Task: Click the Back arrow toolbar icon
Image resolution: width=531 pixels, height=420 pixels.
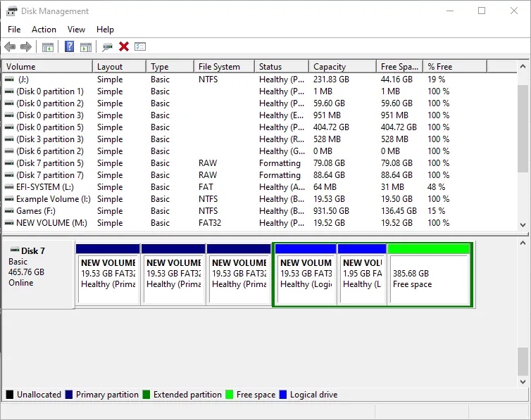Action: pos(10,46)
